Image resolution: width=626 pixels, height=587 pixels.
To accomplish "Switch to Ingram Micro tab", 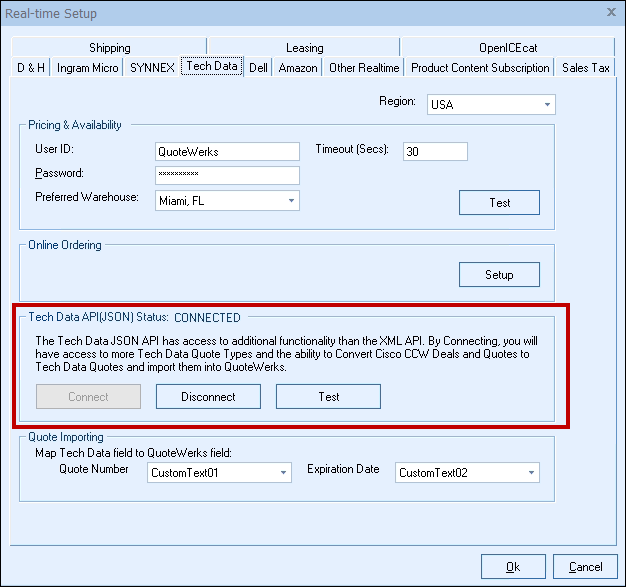I will [87, 67].
